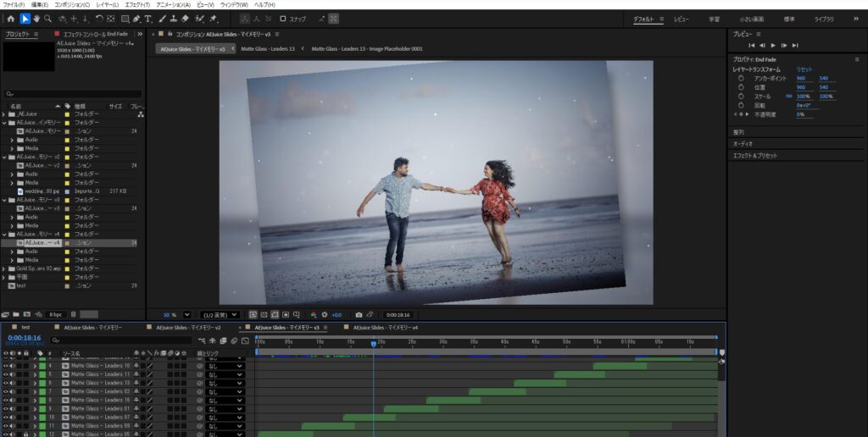This screenshot has height=437, width=868.
Task: Enable the スナップ (Snap) checkbox
Action: (x=284, y=19)
